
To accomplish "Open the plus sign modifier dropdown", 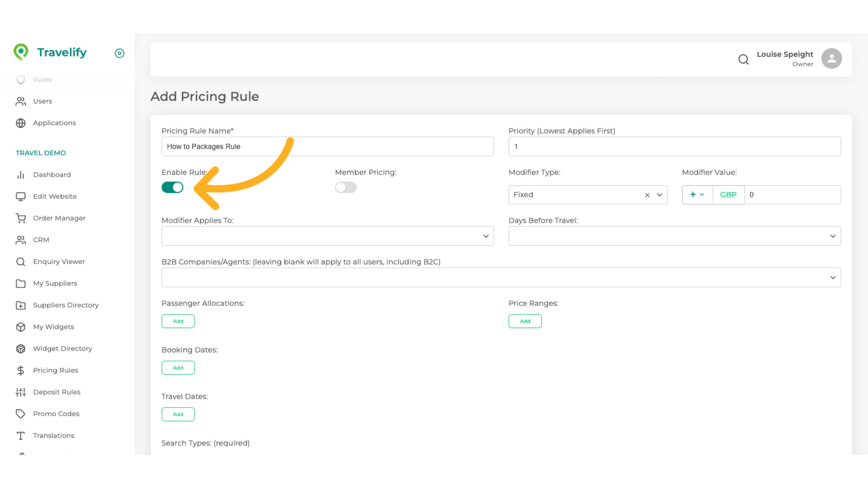I will coord(697,195).
